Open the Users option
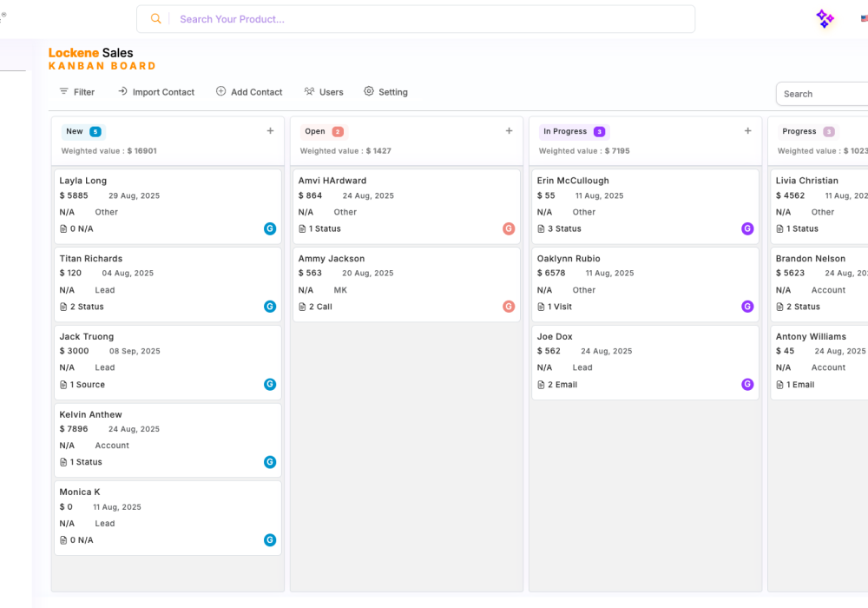Image resolution: width=868 pixels, height=608 pixels. click(324, 92)
